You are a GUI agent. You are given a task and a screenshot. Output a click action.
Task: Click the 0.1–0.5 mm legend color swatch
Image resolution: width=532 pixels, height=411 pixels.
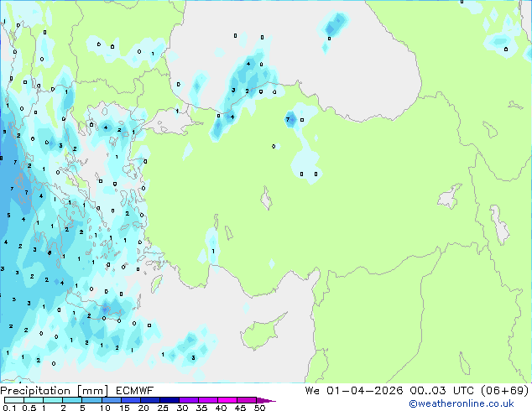coord(14,400)
